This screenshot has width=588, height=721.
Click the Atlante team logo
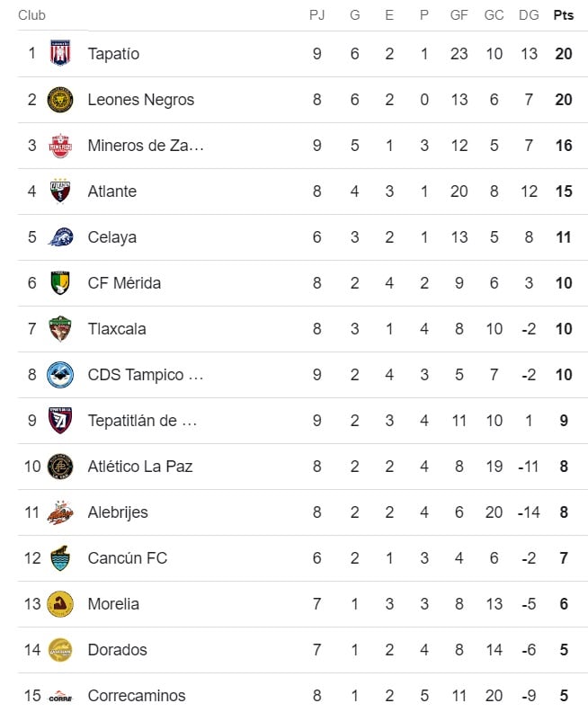click(60, 191)
